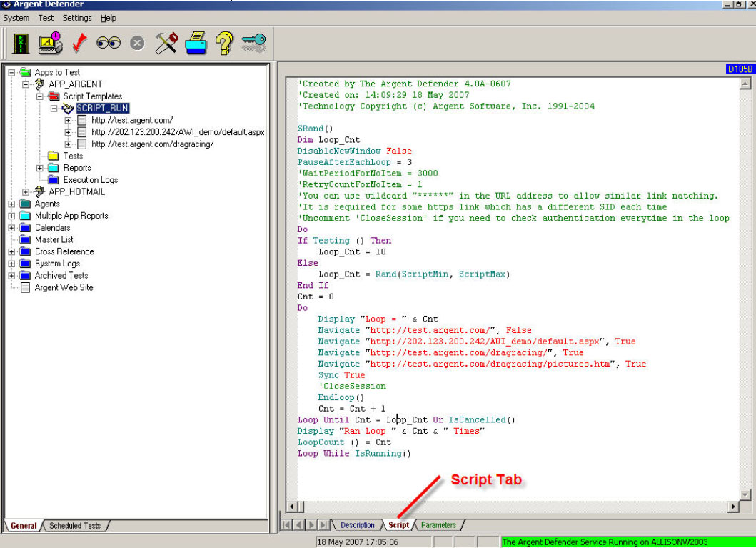
Task: Select the Argent Web Site item
Action: pos(64,287)
